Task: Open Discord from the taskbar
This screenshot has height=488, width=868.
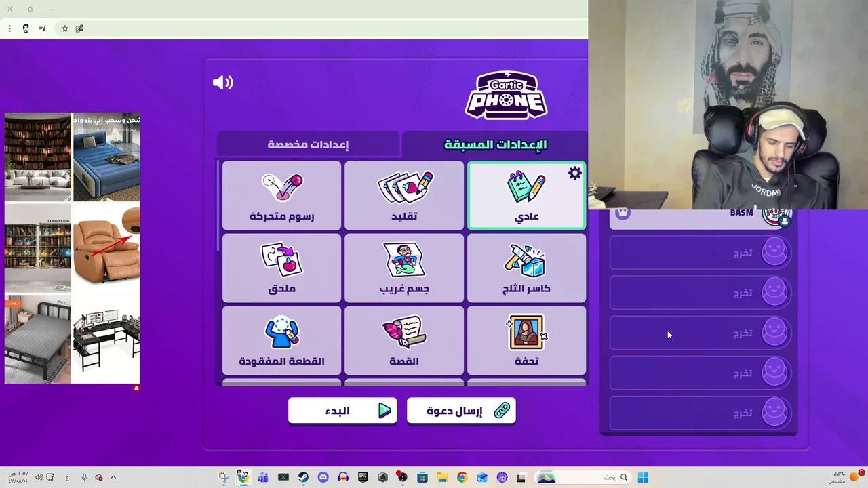Action: point(323,477)
